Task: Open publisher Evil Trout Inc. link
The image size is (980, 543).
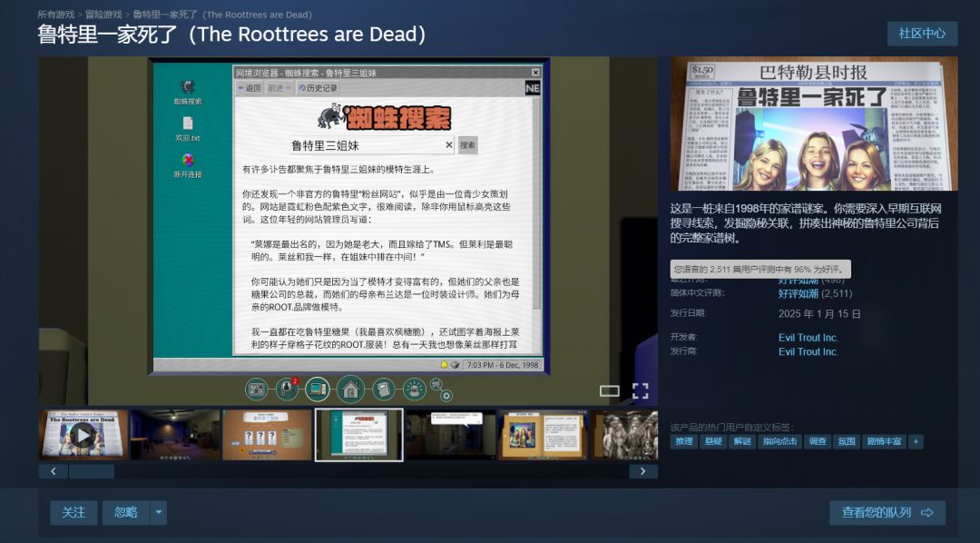Action: point(808,351)
